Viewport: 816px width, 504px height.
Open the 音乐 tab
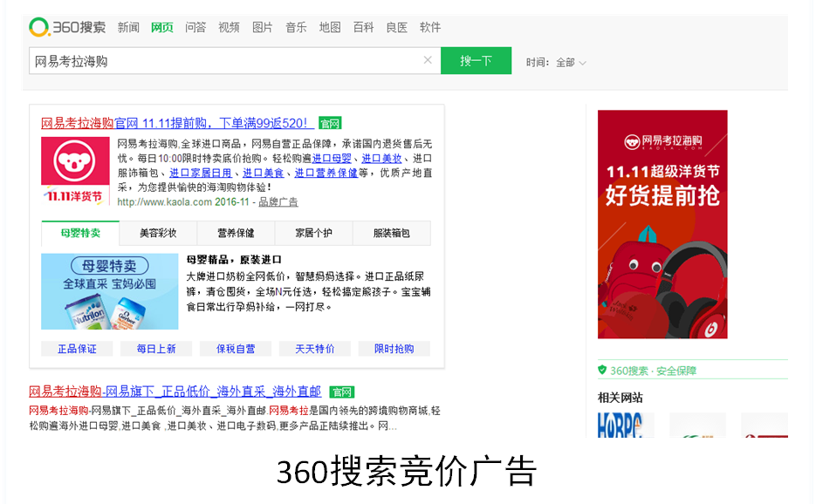coord(296,27)
